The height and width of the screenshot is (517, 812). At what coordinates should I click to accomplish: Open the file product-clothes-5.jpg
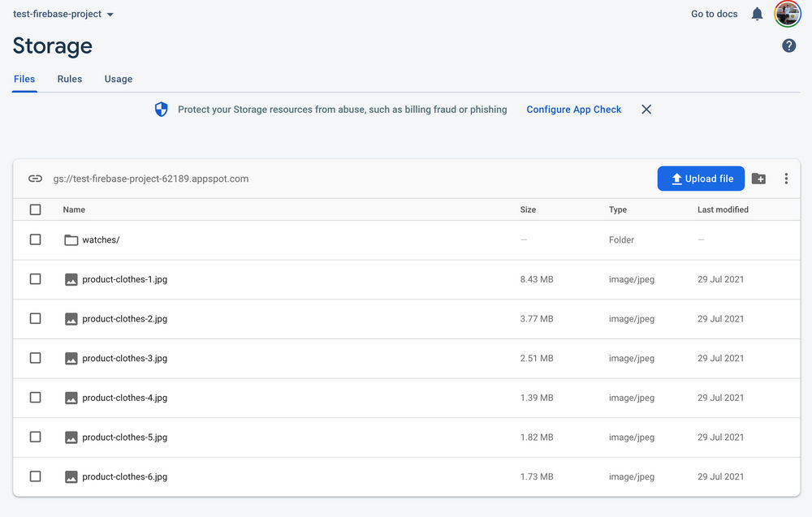point(123,437)
